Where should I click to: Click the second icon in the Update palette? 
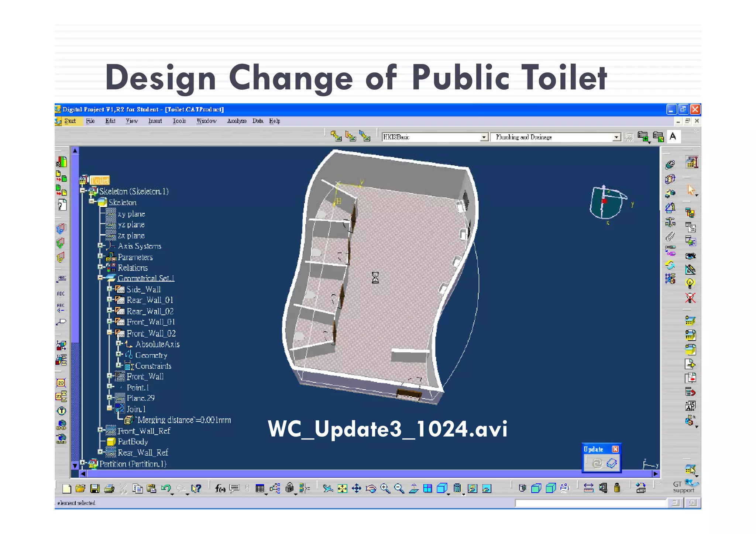pos(612,463)
